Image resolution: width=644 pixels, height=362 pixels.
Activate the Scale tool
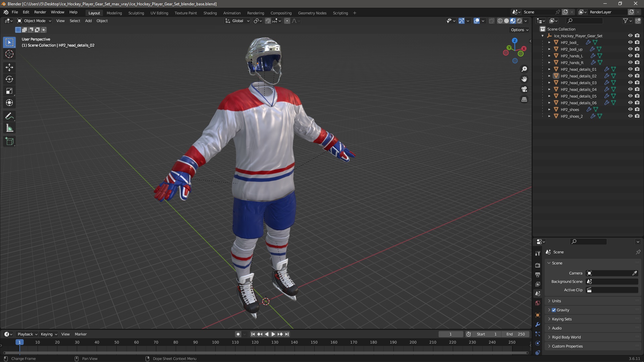(x=9, y=91)
